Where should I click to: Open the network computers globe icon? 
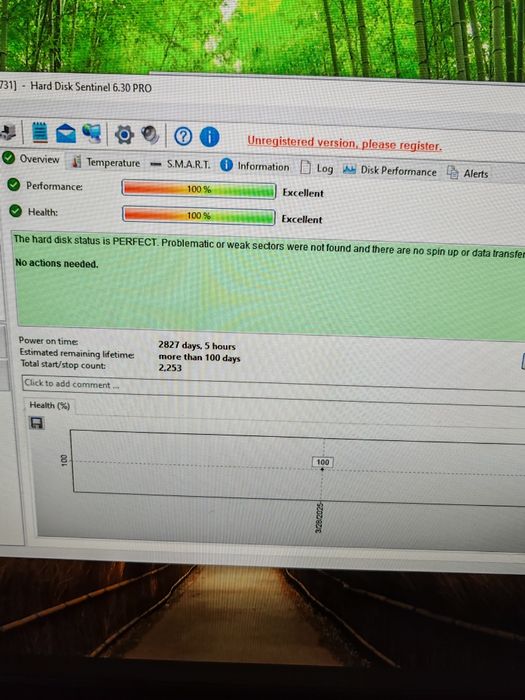(92, 133)
